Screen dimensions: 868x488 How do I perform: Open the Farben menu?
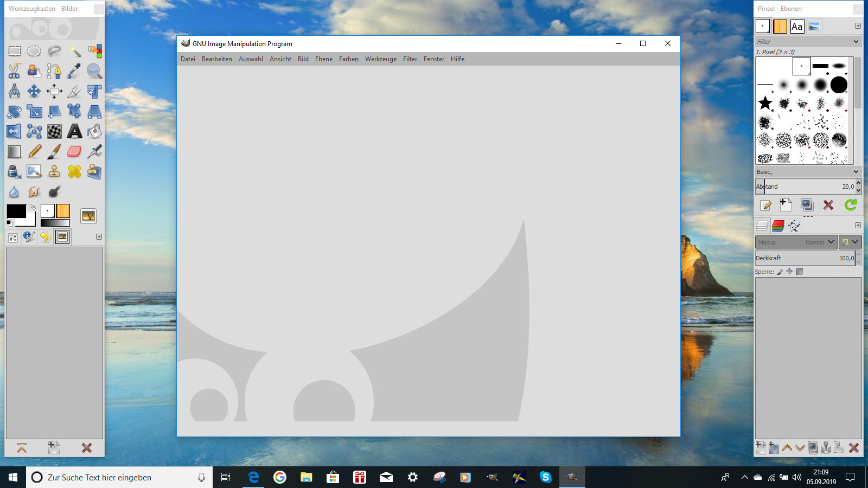coord(349,59)
